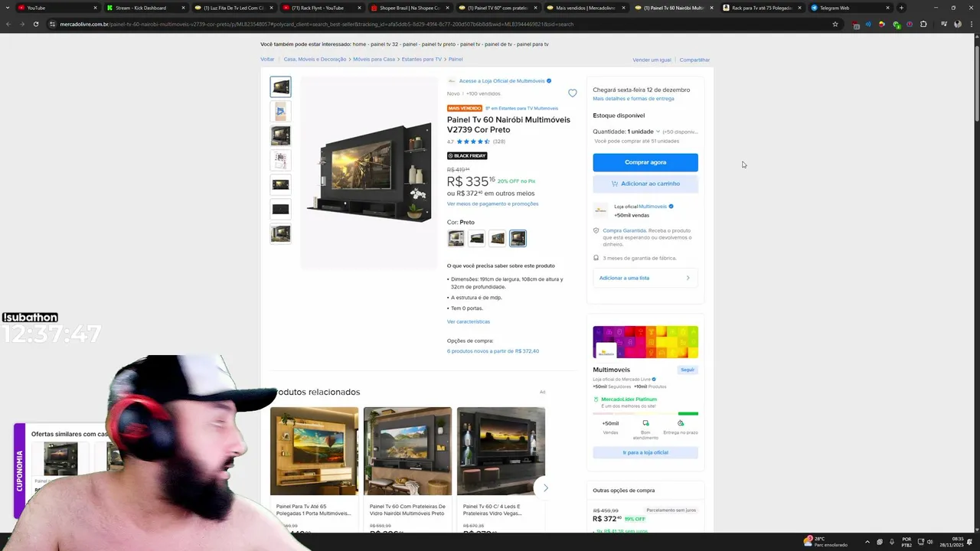
Task: Open the browser profile avatar
Action: (957, 24)
